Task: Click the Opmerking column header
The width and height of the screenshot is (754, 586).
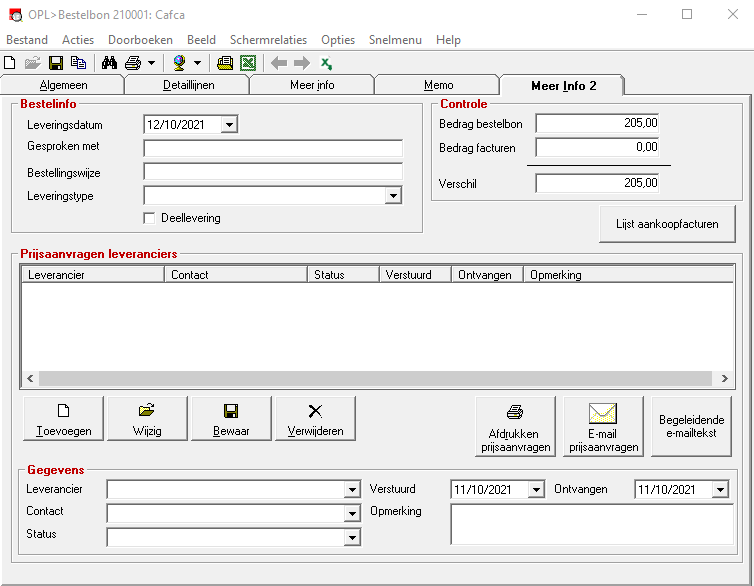Action: click(628, 275)
